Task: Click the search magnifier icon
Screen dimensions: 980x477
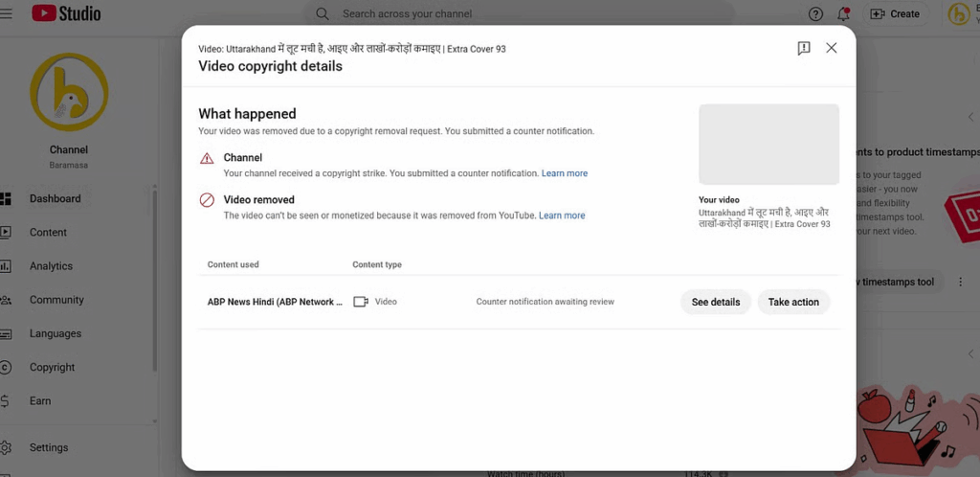Action: pos(323,13)
